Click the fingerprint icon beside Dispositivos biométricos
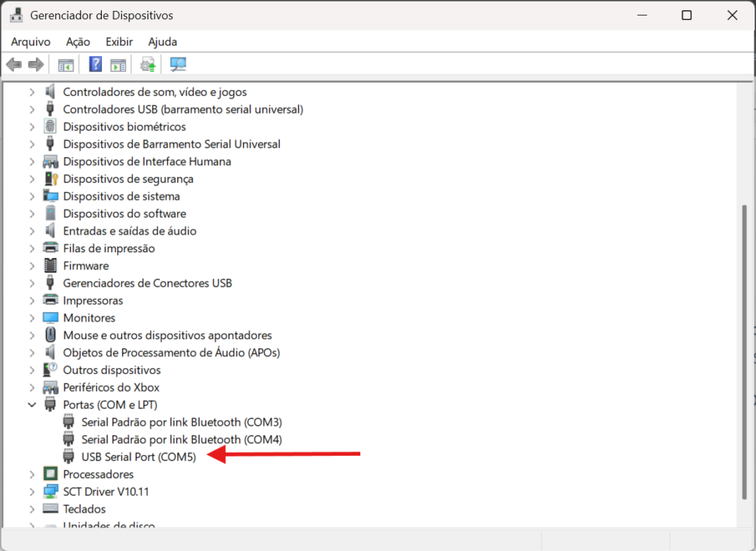This screenshot has height=551, width=756. (50, 127)
